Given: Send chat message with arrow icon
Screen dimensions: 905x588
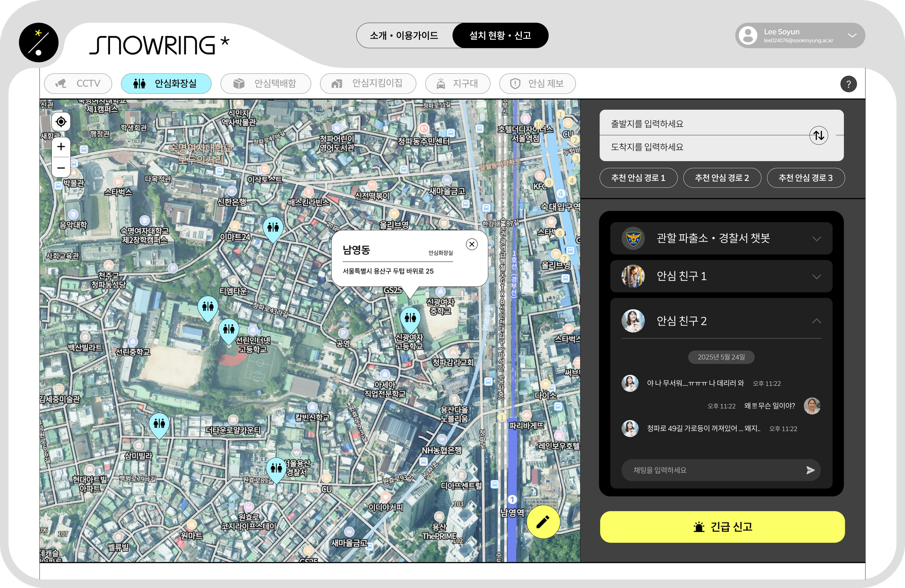Looking at the screenshot, I should coord(810,470).
